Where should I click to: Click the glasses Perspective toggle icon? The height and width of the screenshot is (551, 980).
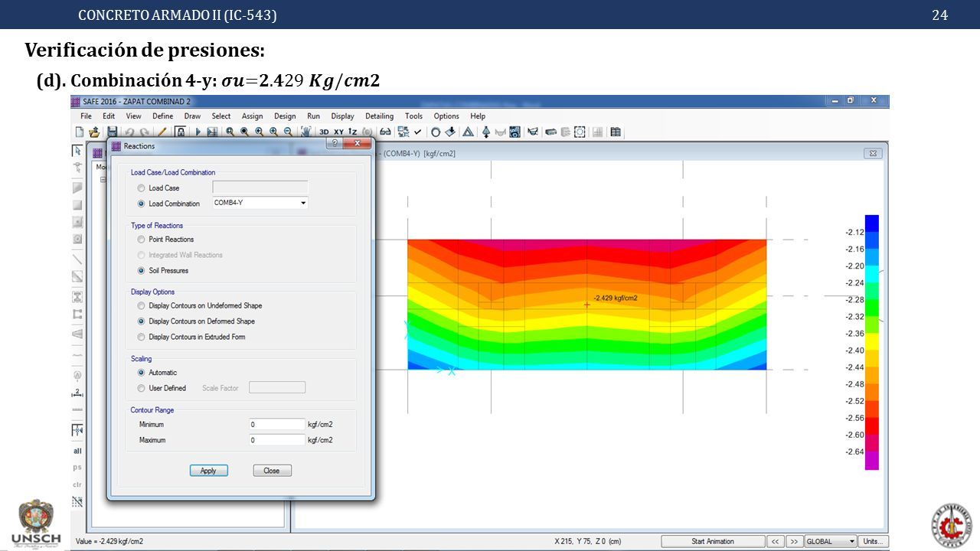pos(385,132)
